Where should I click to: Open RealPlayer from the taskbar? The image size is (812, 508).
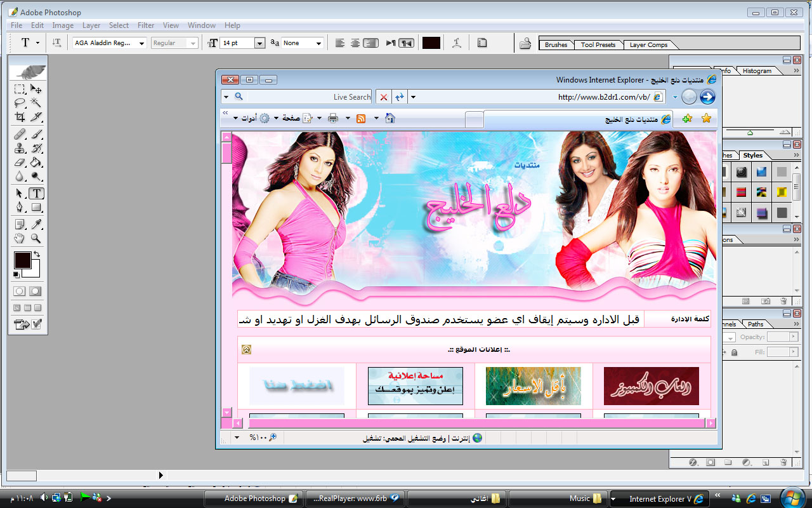tap(355, 498)
